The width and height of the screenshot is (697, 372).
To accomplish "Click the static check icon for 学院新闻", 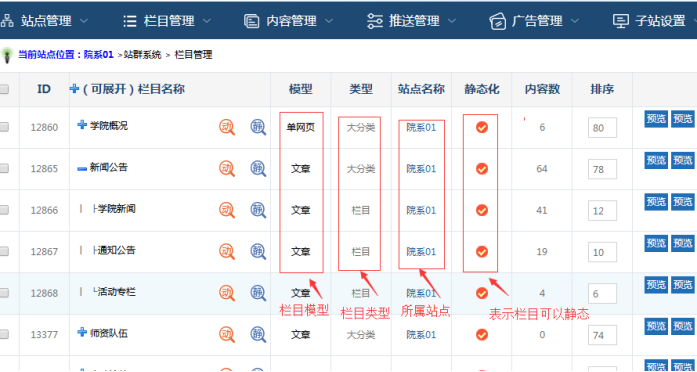I will (482, 210).
